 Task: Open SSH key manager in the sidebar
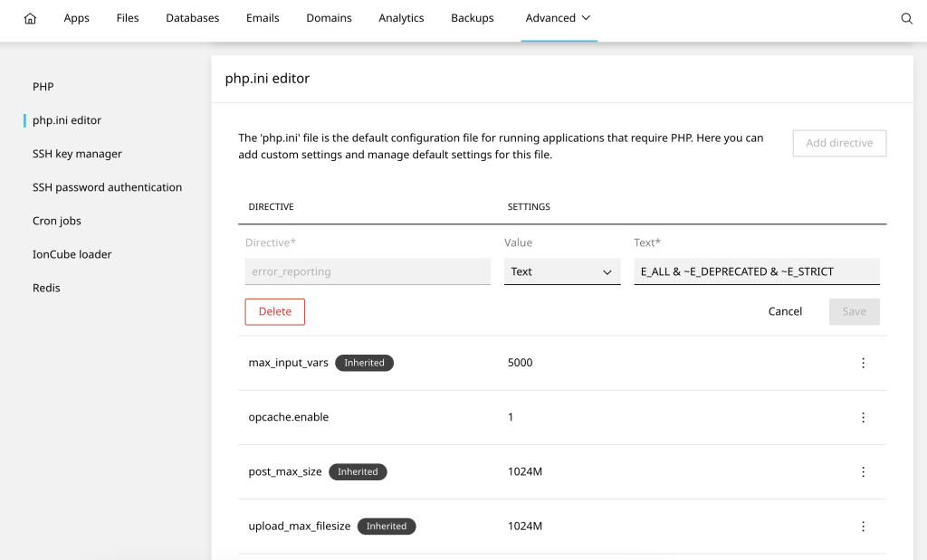tap(77, 154)
